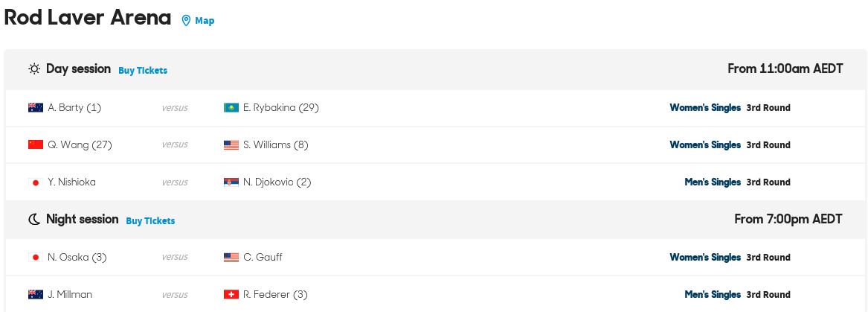The image size is (868, 312).
Task: Select player S. Williams (8)
Action: (x=276, y=144)
